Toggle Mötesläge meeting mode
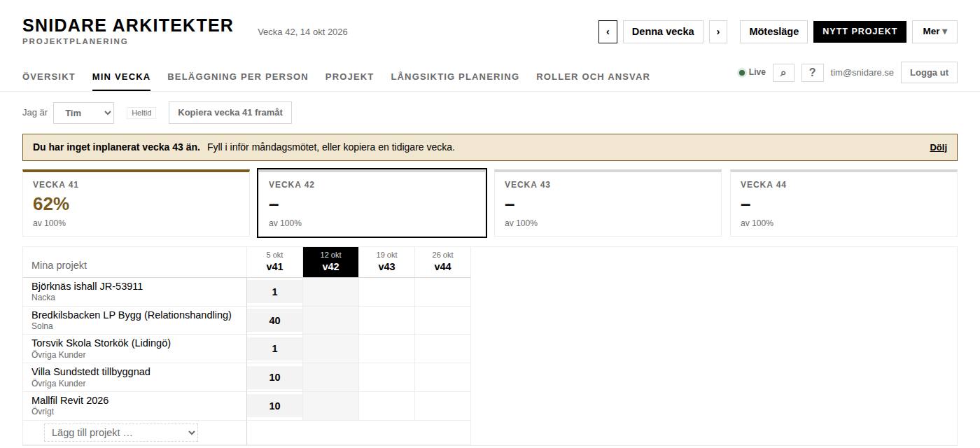The height and width of the screenshot is (448, 980). (x=773, y=31)
